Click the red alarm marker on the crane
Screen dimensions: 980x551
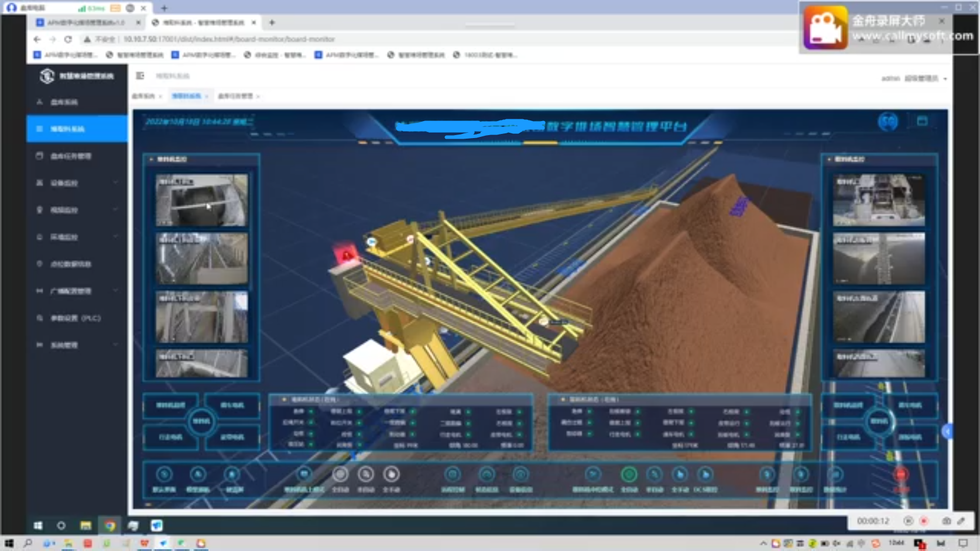click(x=347, y=254)
